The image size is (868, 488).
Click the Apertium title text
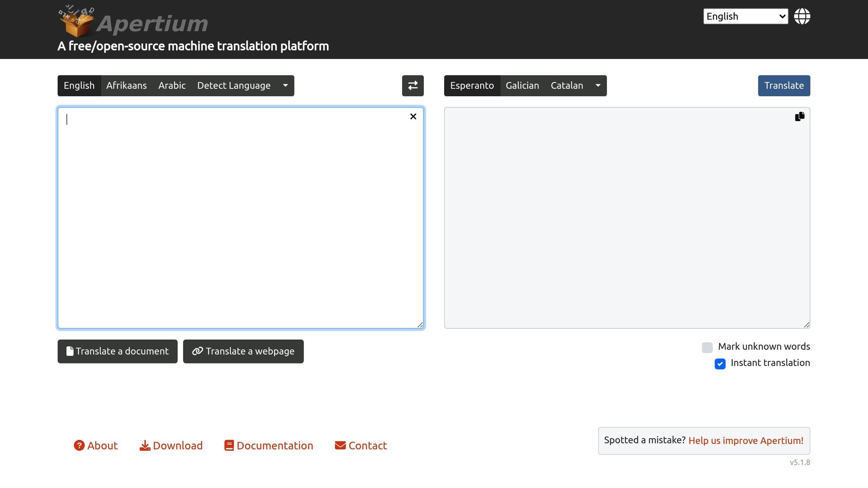pyautogui.click(x=152, y=23)
